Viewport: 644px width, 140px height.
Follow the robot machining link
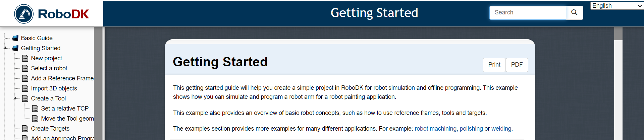(x=435, y=129)
